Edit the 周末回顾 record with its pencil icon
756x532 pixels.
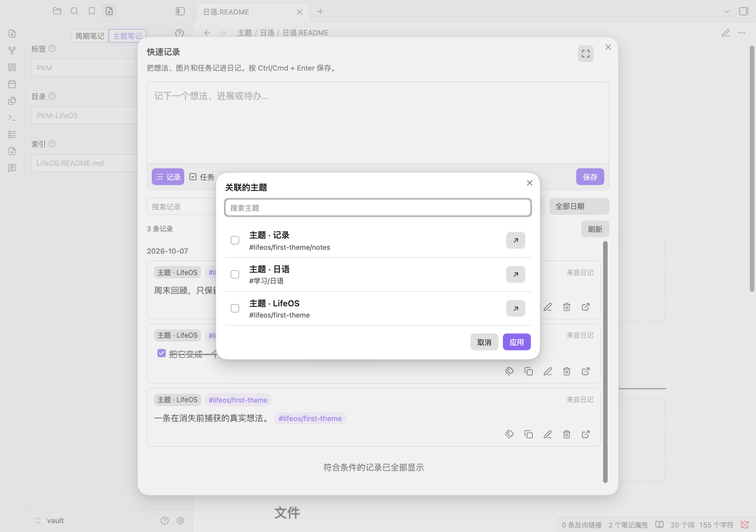548,307
